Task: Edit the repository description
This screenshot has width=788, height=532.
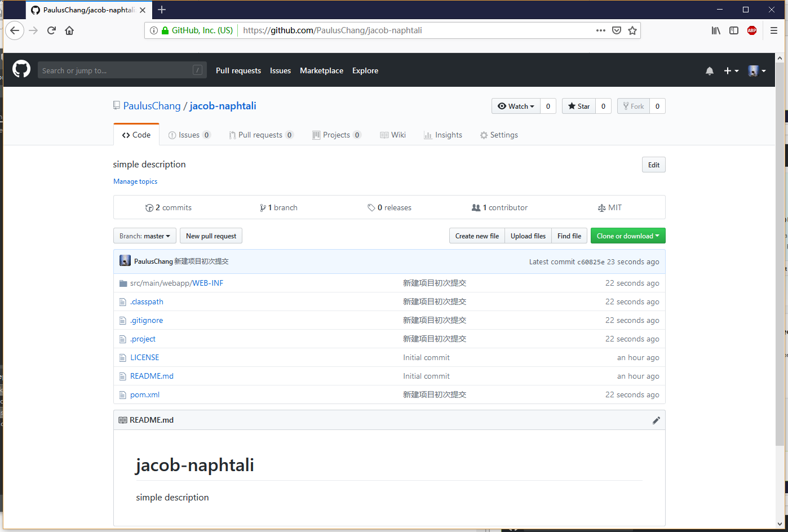Action: coord(654,165)
